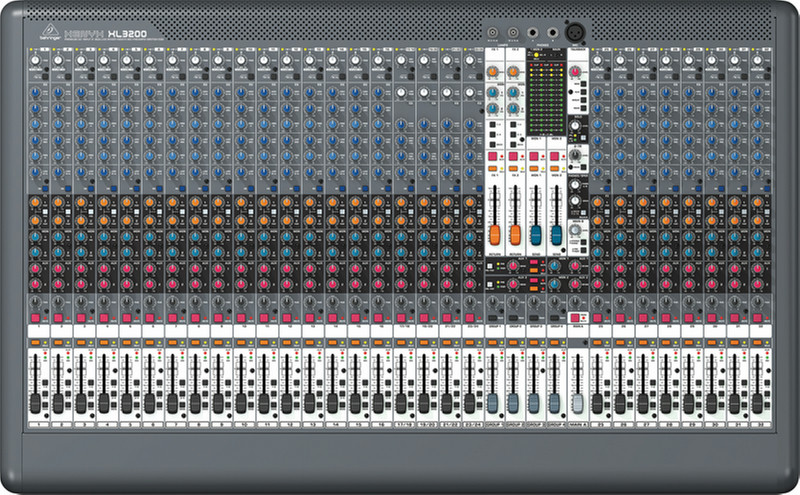Click the leftmost lamp connector on top panel
Screen dimensions: 800x495
494,31
